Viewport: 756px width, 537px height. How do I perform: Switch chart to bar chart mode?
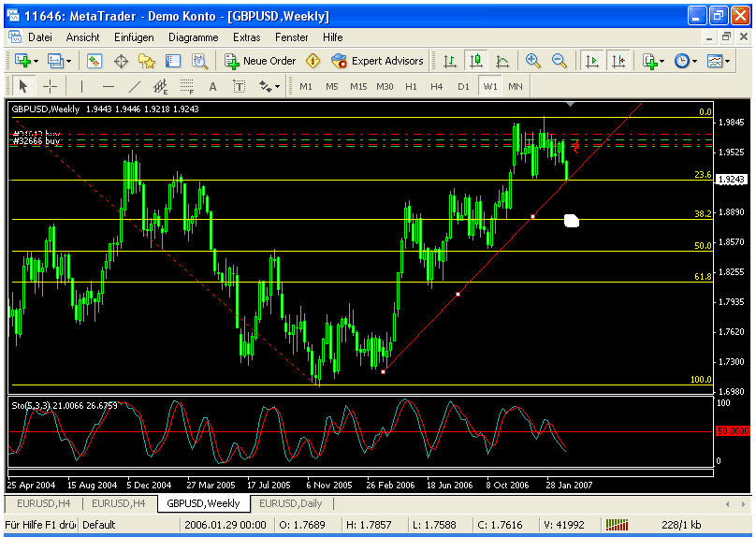point(450,61)
